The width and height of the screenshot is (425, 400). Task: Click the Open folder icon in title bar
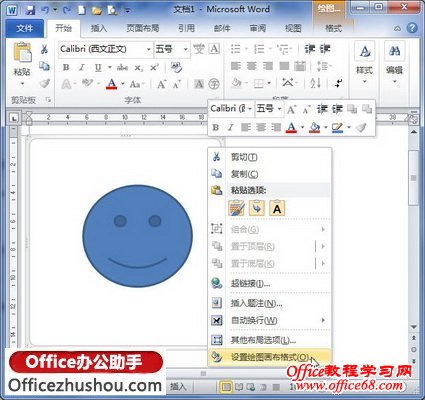click(x=97, y=10)
